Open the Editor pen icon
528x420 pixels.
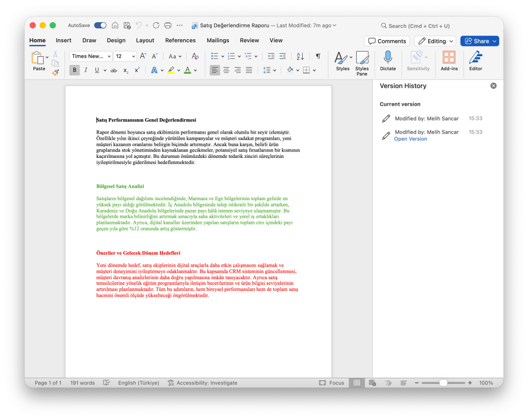(x=475, y=60)
